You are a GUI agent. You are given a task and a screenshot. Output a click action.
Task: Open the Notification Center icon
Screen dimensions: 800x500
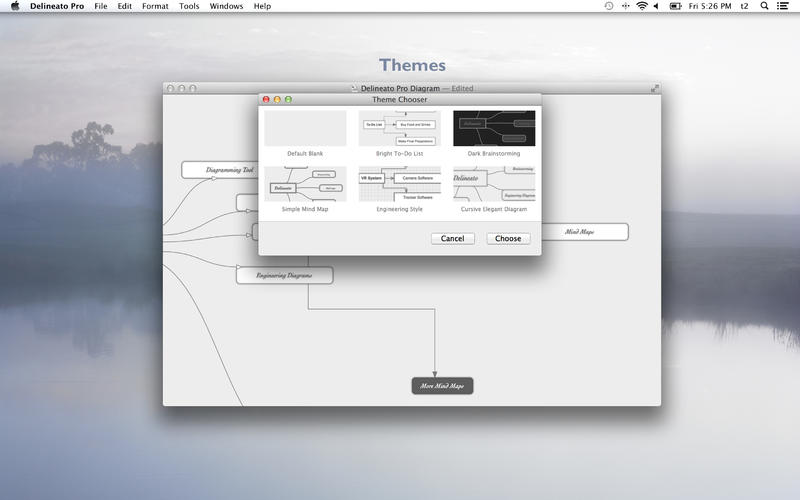click(x=786, y=6)
